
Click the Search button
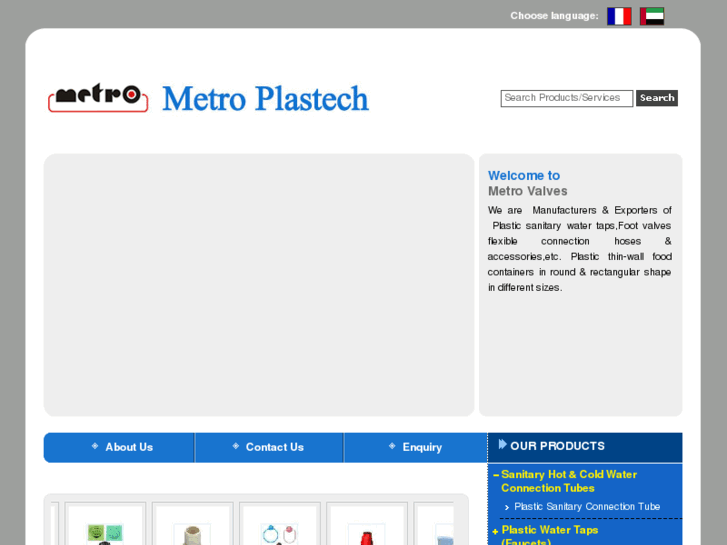[x=657, y=98]
